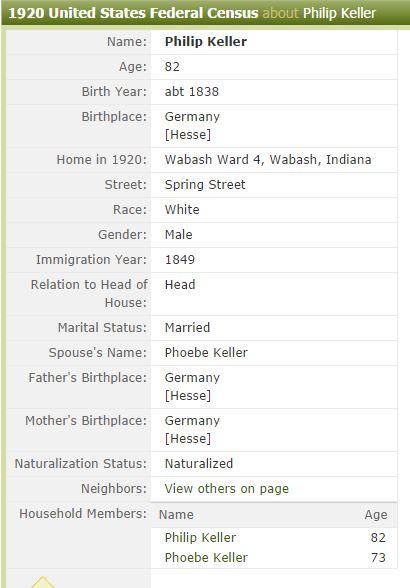Select spouse name Phoebe Keller
This screenshot has height=588, width=410.
point(206,352)
